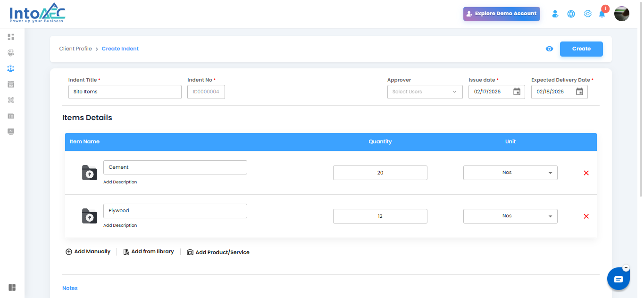
Task: Click the Explore Demo Account button
Action: tap(502, 14)
